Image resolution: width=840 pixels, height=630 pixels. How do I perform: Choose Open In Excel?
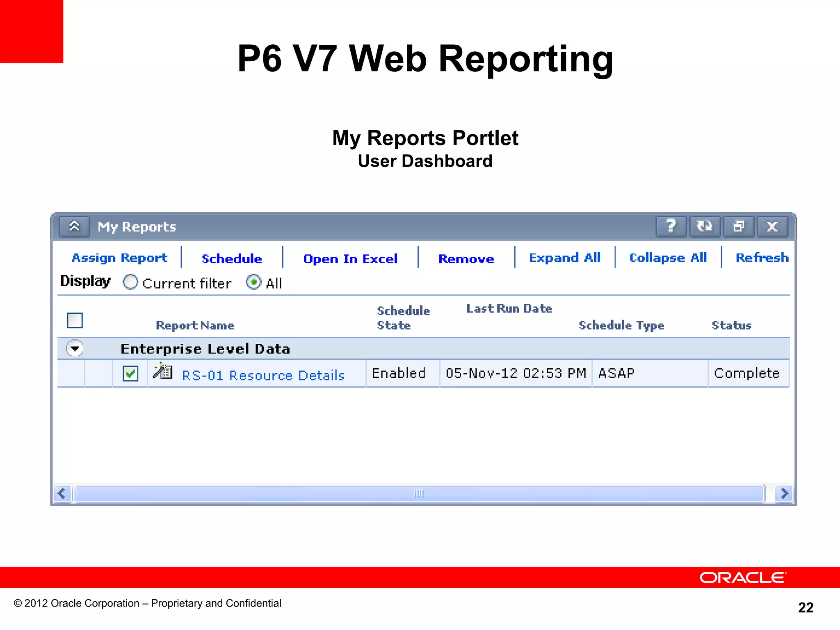pyautogui.click(x=350, y=259)
